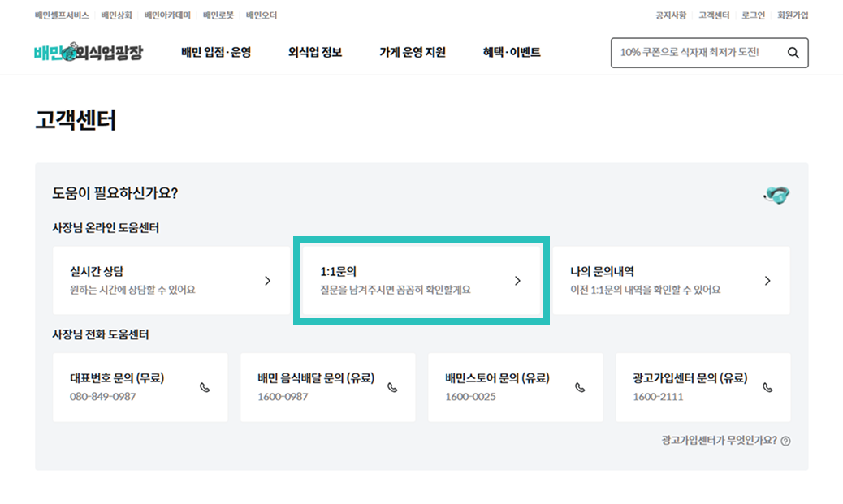Click the 사장님 온라인 도움센터 label
The image size is (843, 504).
[x=106, y=228]
